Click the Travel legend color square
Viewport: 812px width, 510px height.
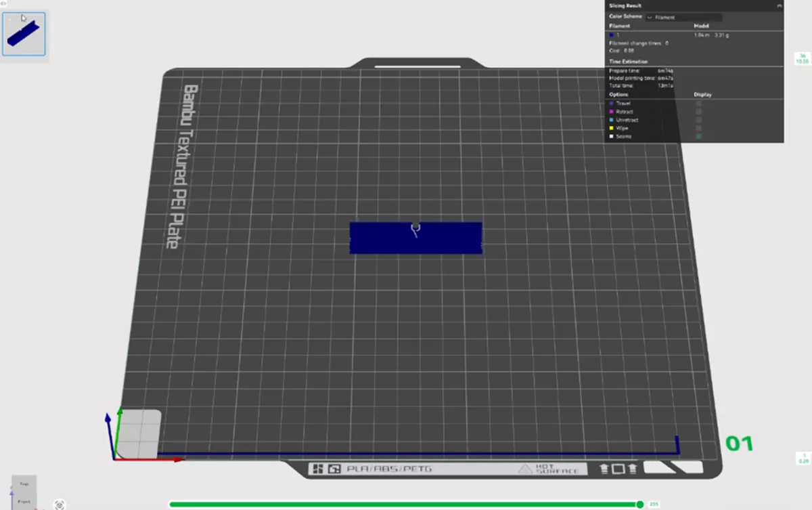[x=611, y=103]
